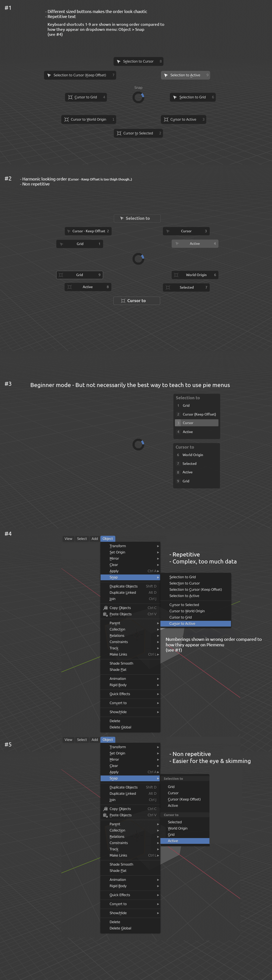Image resolution: width=272 pixels, height=980 pixels.
Task: Click the arrow icon on 'Cursor - Keep Offset' button in #2
Action: [x=69, y=231]
